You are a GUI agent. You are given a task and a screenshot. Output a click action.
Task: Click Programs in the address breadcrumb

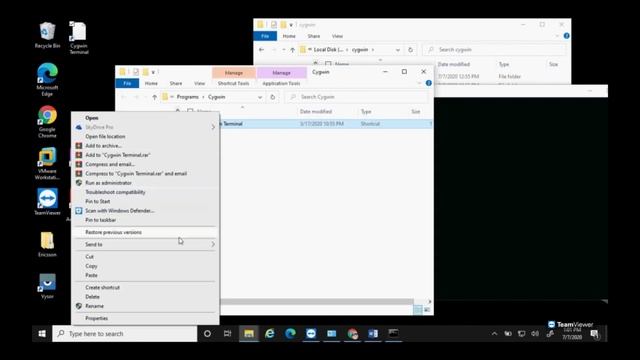coord(187,97)
